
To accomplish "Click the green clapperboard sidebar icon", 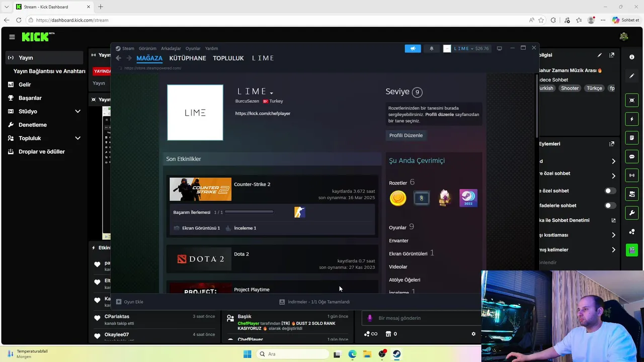I will [632, 250].
